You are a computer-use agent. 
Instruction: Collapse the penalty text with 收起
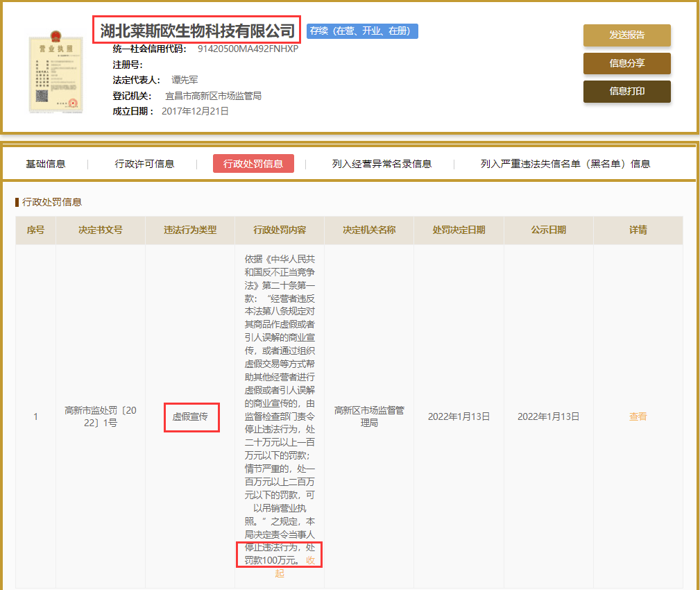[x=311, y=560]
